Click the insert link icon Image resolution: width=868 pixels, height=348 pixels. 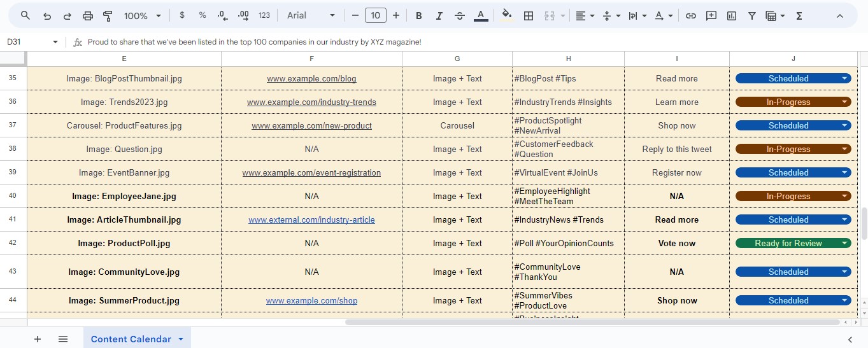click(690, 16)
